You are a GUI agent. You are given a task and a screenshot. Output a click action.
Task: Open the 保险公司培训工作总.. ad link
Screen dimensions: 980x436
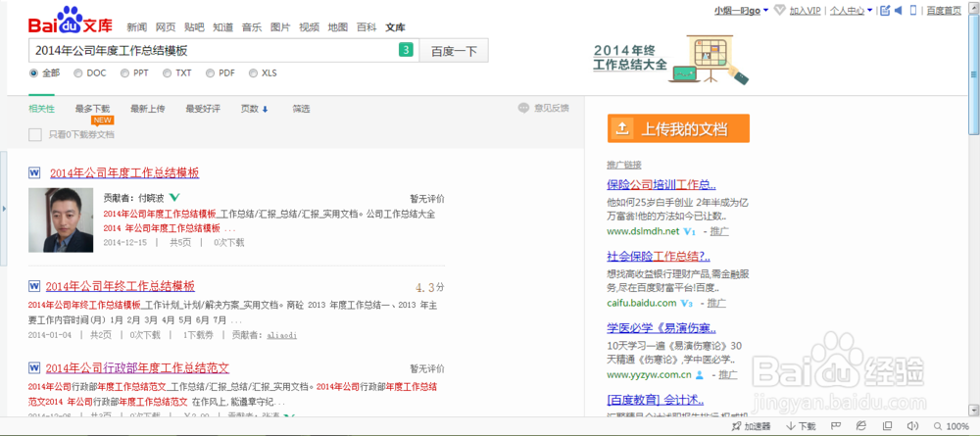tap(661, 185)
